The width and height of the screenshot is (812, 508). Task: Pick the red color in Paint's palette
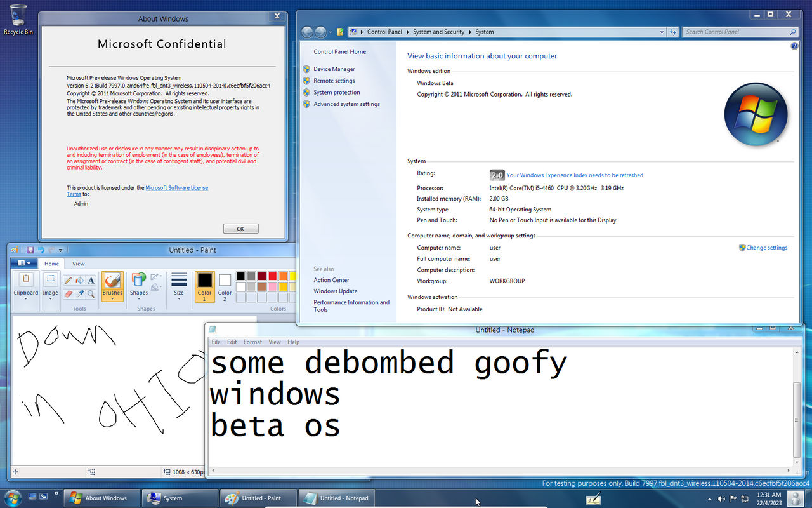272,276
